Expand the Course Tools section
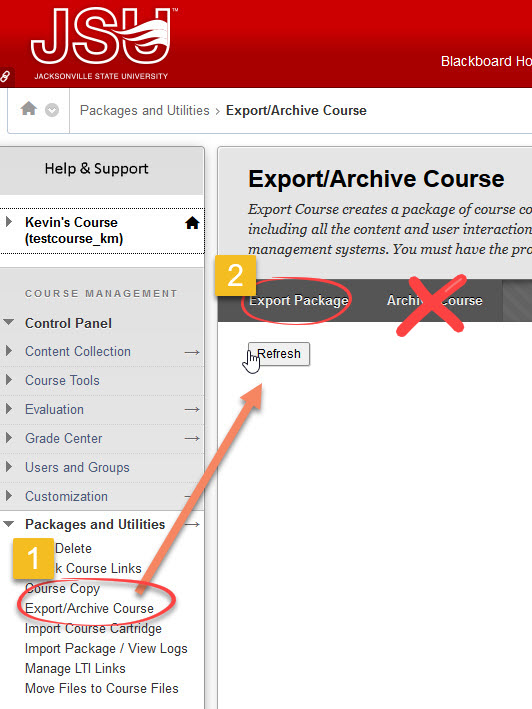Screen dimensions: 532x709 pos(9,380)
